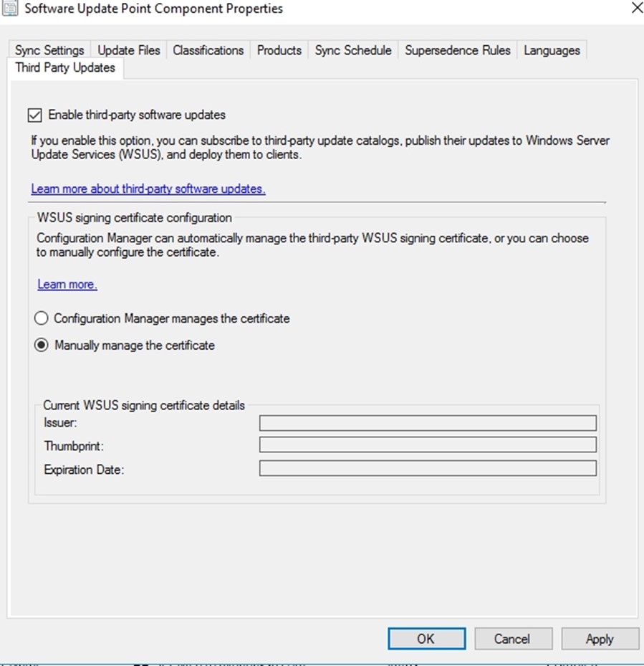This screenshot has height=666, width=644.
Task: Click the Issuer: label
Action: pyautogui.click(x=60, y=423)
